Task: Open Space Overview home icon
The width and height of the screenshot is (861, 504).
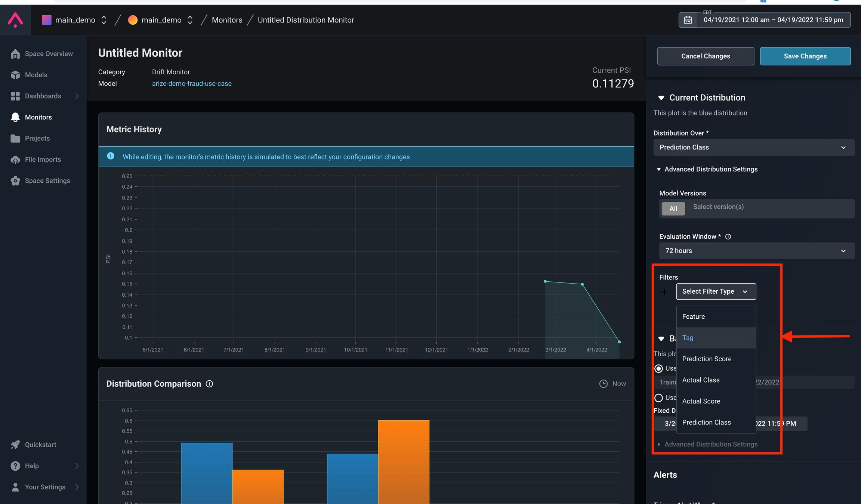Action: click(x=15, y=54)
